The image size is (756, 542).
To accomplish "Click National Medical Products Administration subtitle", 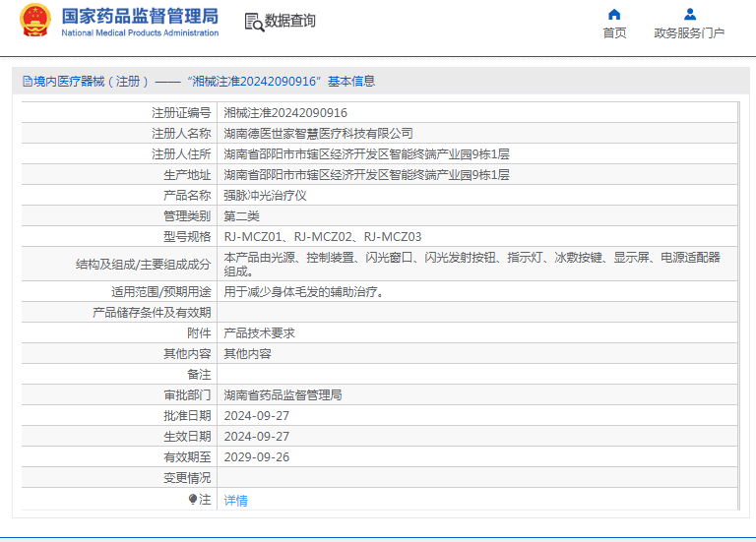I will (x=140, y=32).
